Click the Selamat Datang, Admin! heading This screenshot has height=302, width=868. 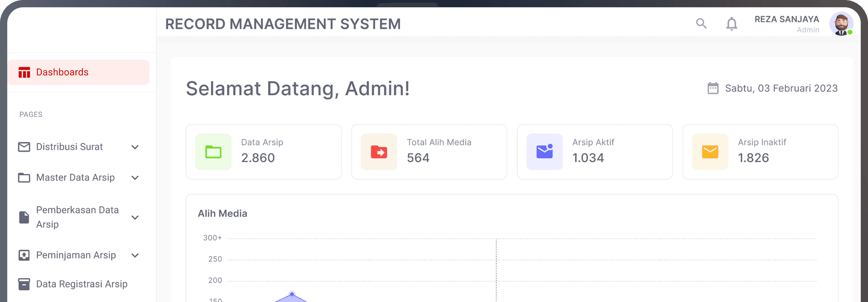[x=298, y=88]
